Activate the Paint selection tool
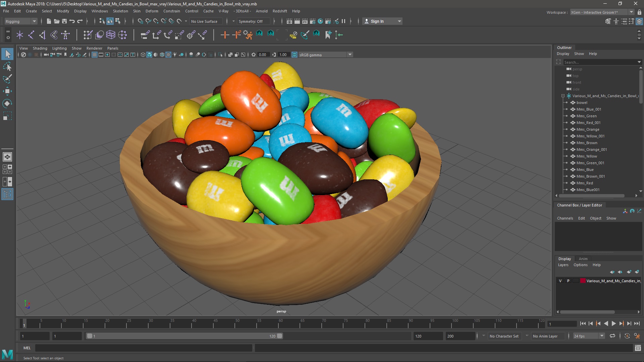Viewport: 644px width, 362px height. click(x=7, y=79)
